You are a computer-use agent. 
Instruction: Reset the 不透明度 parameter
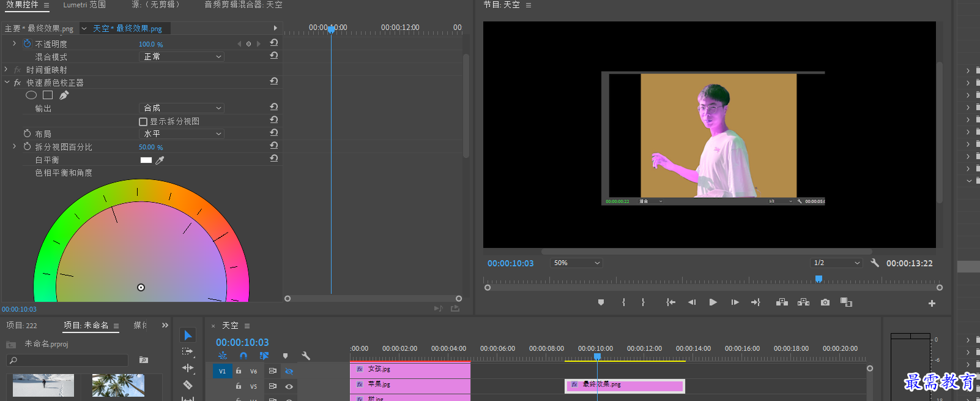click(274, 43)
